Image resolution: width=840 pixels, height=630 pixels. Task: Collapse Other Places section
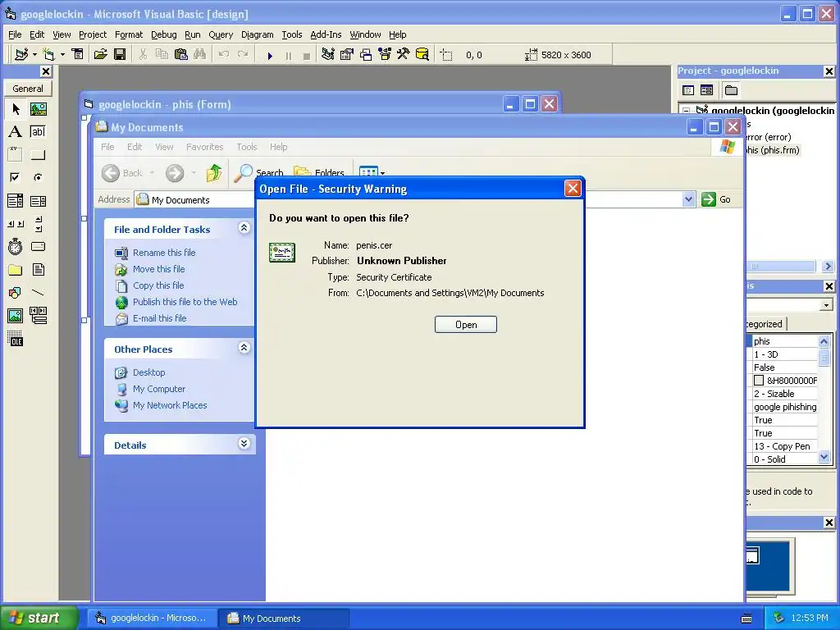pos(244,348)
